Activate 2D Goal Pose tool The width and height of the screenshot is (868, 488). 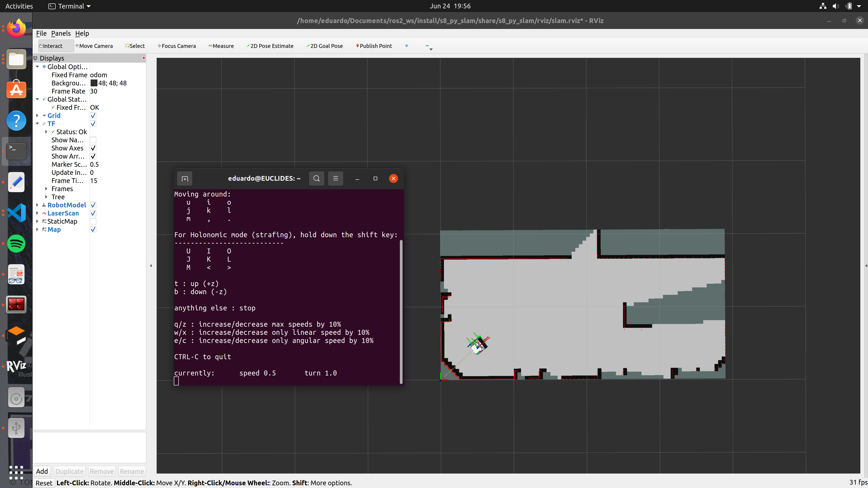coord(325,46)
